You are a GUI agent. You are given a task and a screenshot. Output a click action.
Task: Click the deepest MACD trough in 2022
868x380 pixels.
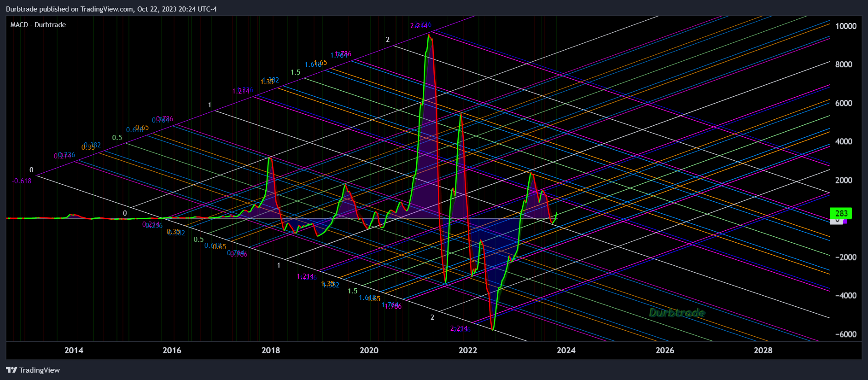coord(493,329)
